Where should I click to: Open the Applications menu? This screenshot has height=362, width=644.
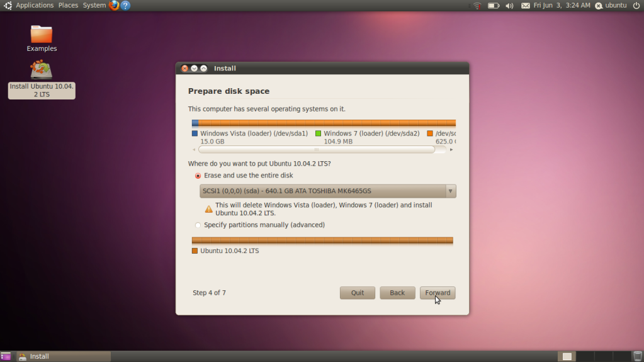(x=35, y=5)
